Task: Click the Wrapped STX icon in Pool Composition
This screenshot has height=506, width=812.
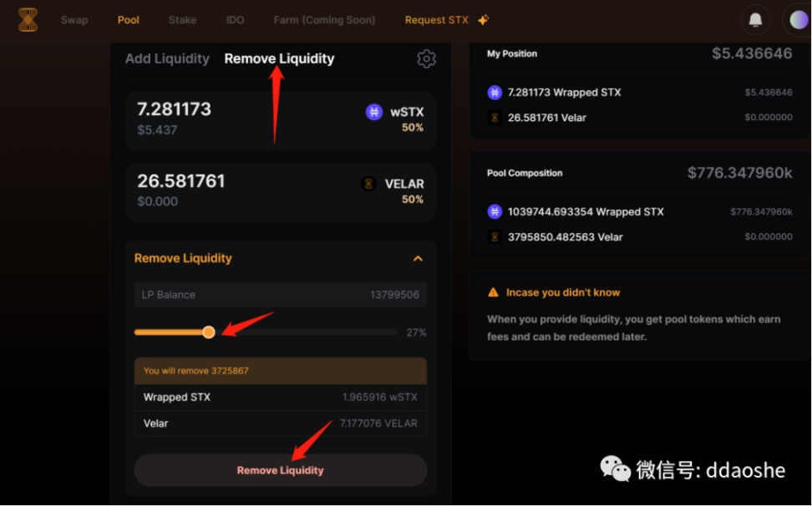Action: 495,212
